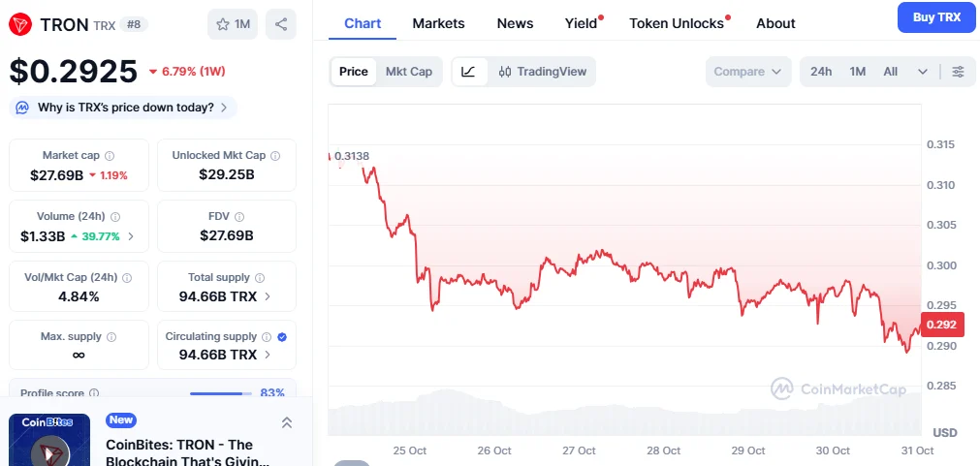The width and height of the screenshot is (980, 466).
Task: Click the circulating supply verified badge
Action: pyautogui.click(x=281, y=337)
